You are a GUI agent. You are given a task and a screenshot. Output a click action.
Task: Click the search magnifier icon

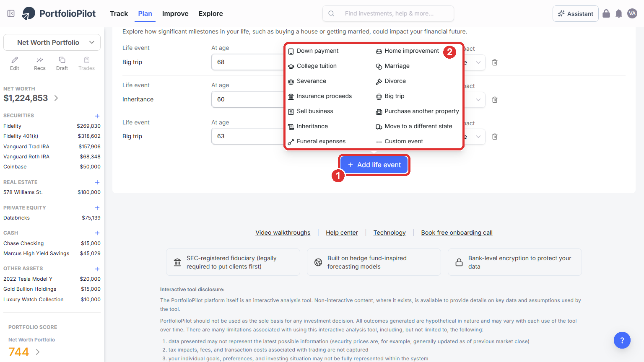(331, 13)
